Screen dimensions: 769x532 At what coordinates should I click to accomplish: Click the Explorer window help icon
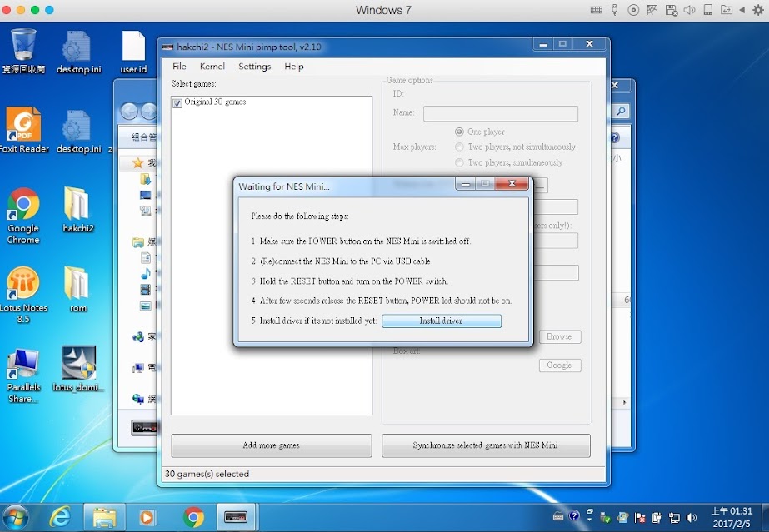tap(615, 137)
